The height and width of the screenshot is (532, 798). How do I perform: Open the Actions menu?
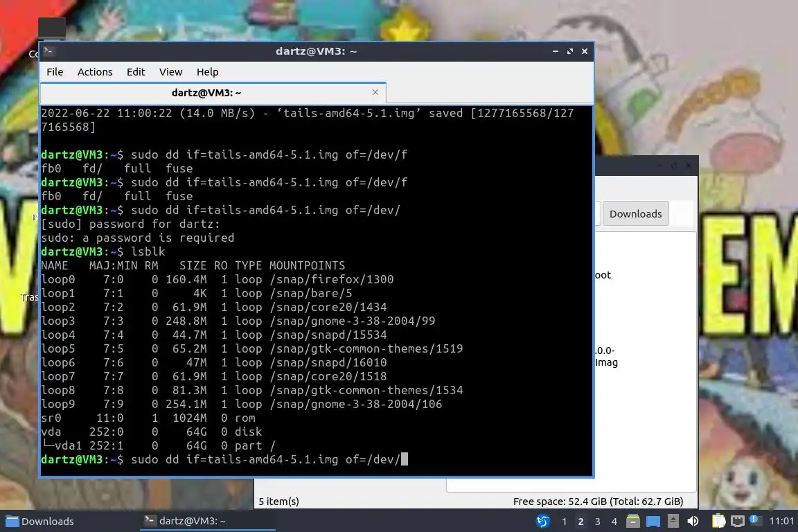(x=95, y=72)
